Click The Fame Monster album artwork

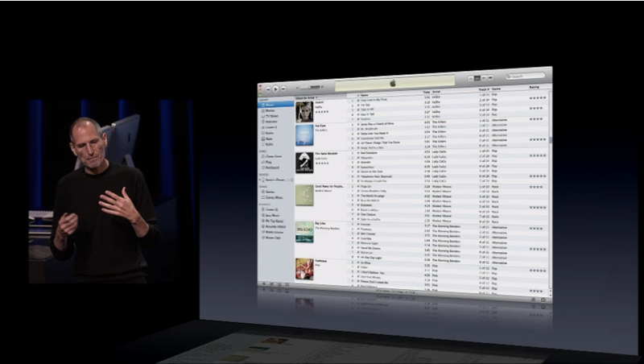pos(304,163)
